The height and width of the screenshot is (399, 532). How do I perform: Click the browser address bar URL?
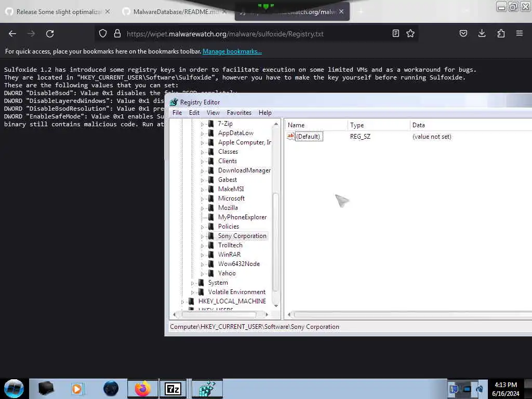click(225, 34)
